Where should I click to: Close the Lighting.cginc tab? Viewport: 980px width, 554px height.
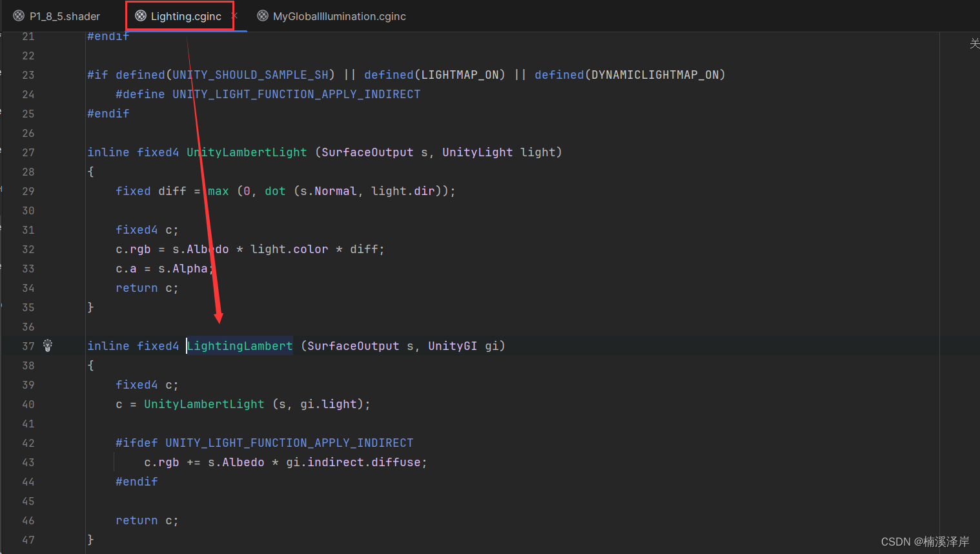click(234, 15)
